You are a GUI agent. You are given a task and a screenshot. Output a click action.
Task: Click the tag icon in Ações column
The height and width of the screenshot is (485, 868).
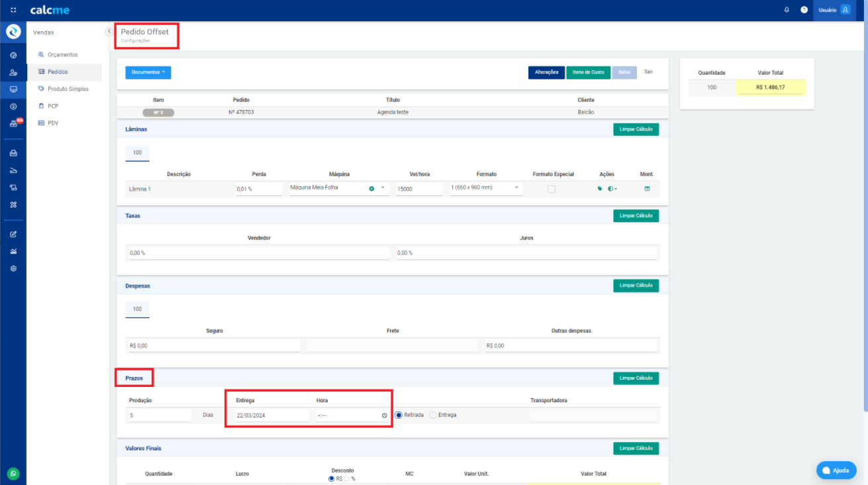pos(600,189)
